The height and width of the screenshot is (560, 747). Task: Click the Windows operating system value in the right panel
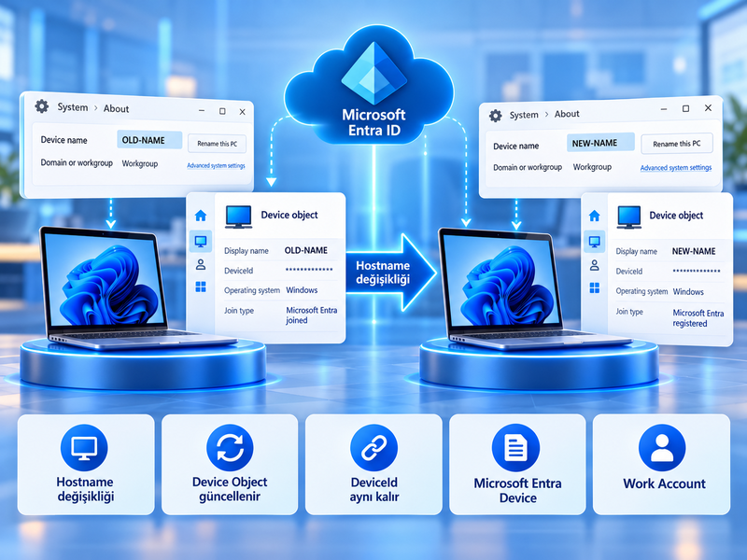point(688,292)
